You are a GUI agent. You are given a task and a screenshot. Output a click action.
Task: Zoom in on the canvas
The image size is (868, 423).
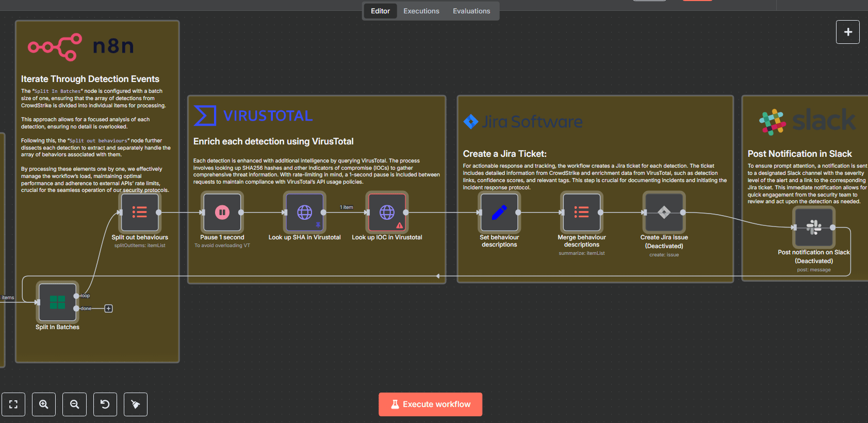coord(44,404)
